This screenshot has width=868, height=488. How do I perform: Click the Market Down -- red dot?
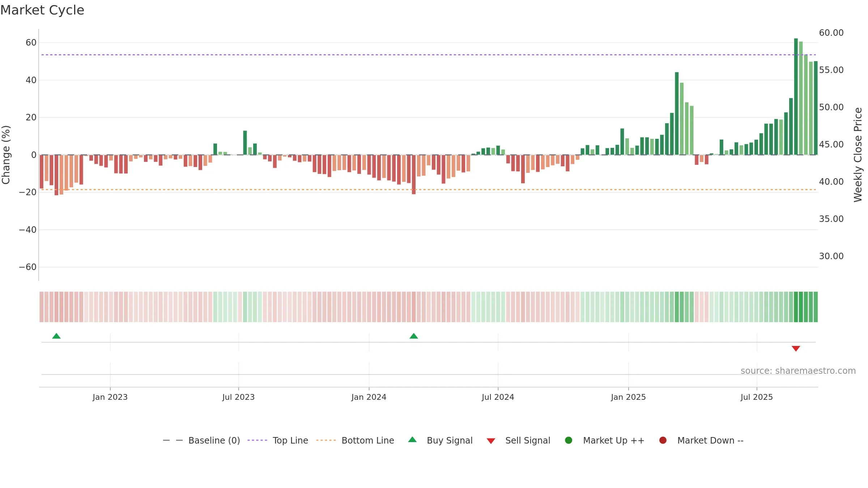663,440
